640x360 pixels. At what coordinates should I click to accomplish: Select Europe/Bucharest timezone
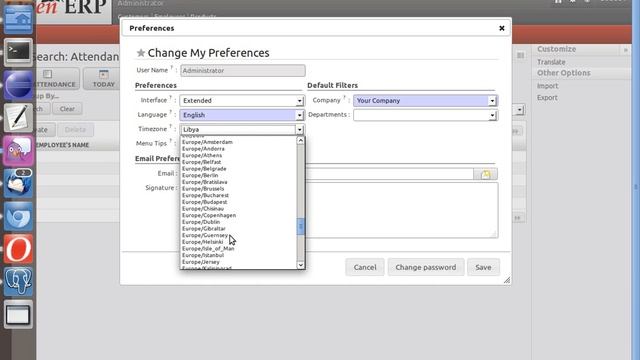tap(205, 196)
